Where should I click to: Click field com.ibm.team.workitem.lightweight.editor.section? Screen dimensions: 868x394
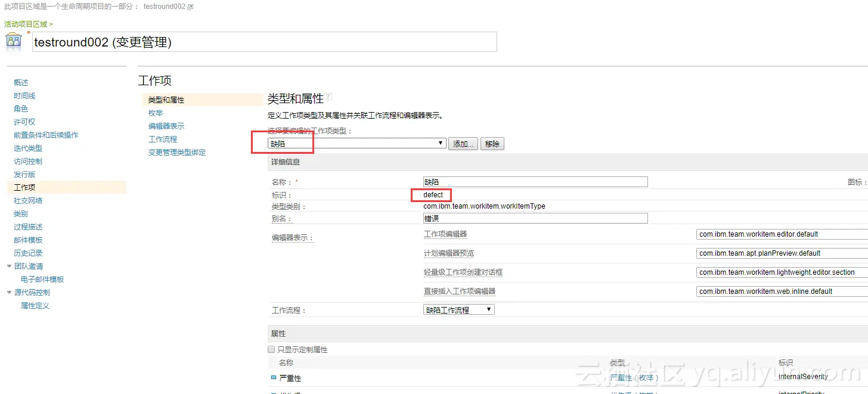(782, 272)
